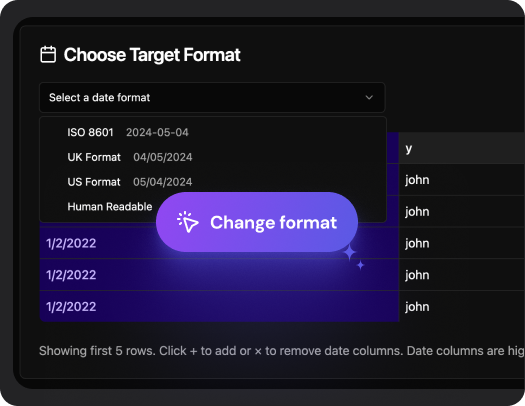Image resolution: width=525 pixels, height=406 pixels.
Task: Click the calendar icon beside Choose Target Format
Action: point(48,54)
